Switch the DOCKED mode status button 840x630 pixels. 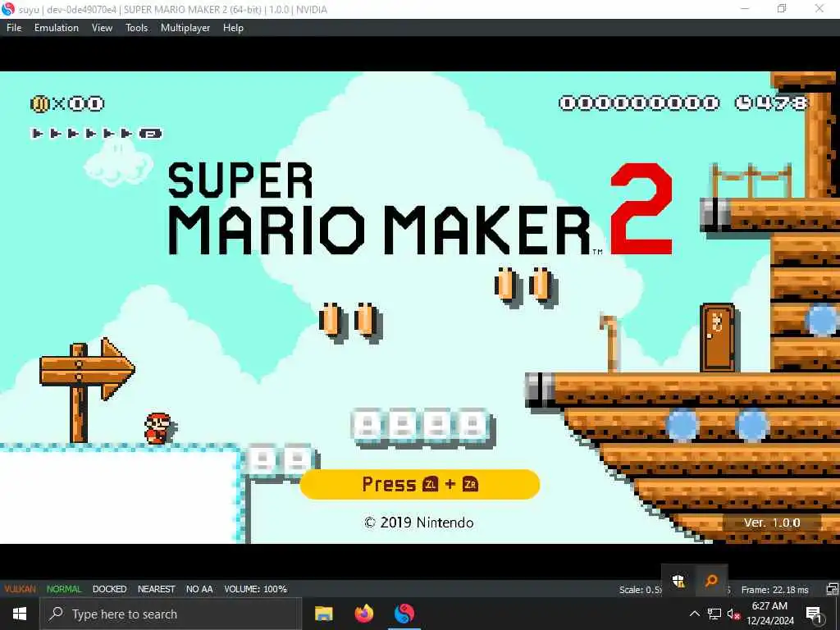tap(109, 589)
